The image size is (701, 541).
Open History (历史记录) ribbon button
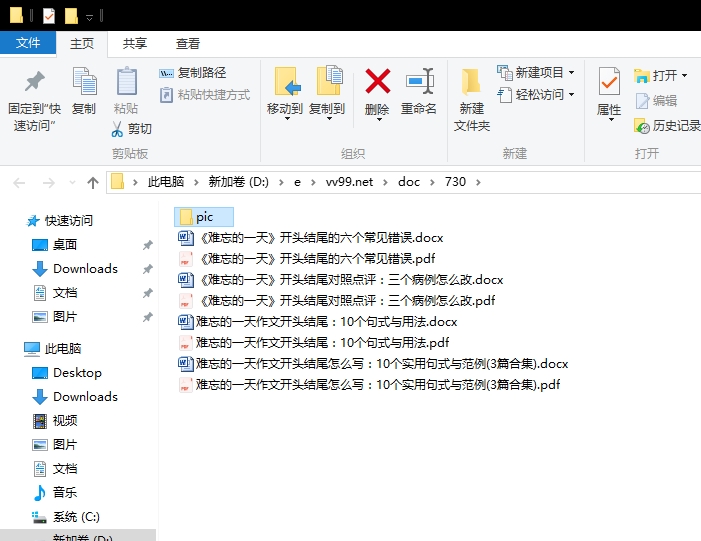click(667, 126)
